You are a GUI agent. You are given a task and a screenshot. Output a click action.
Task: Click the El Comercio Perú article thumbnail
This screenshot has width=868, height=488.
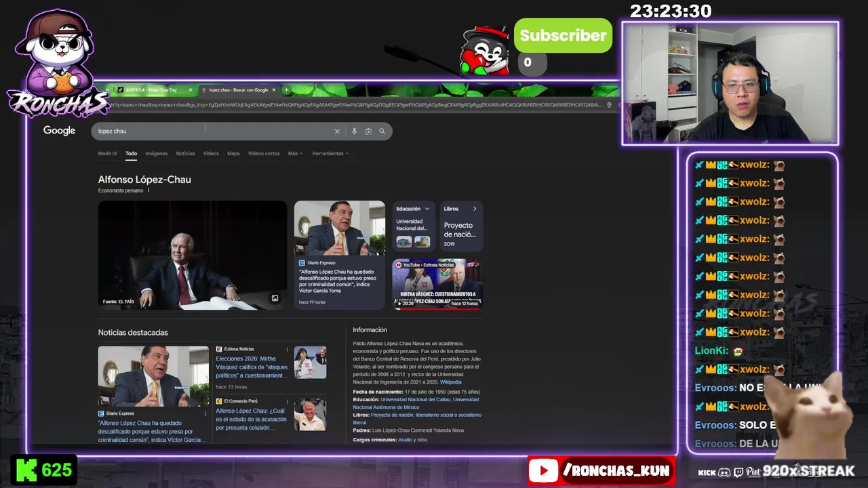pyautogui.click(x=310, y=415)
